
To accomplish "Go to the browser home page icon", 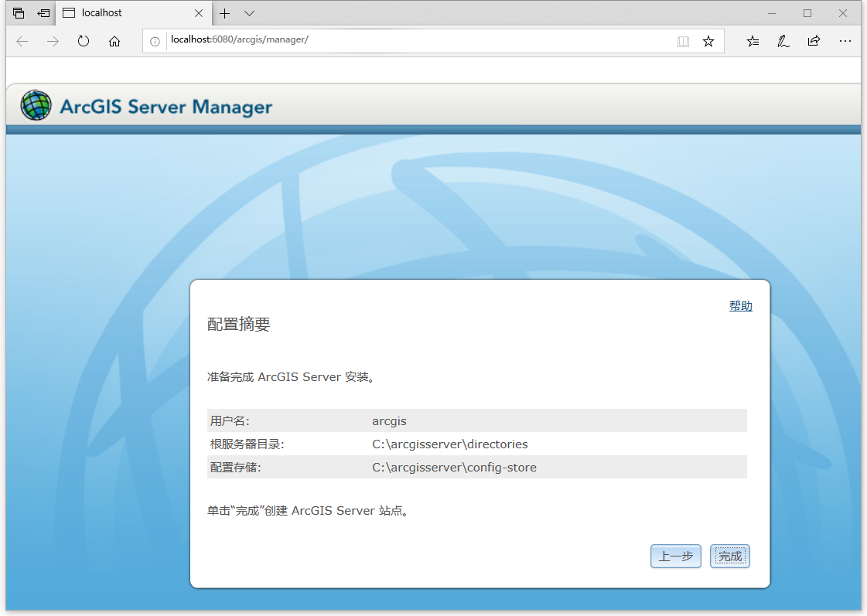I will click(114, 42).
